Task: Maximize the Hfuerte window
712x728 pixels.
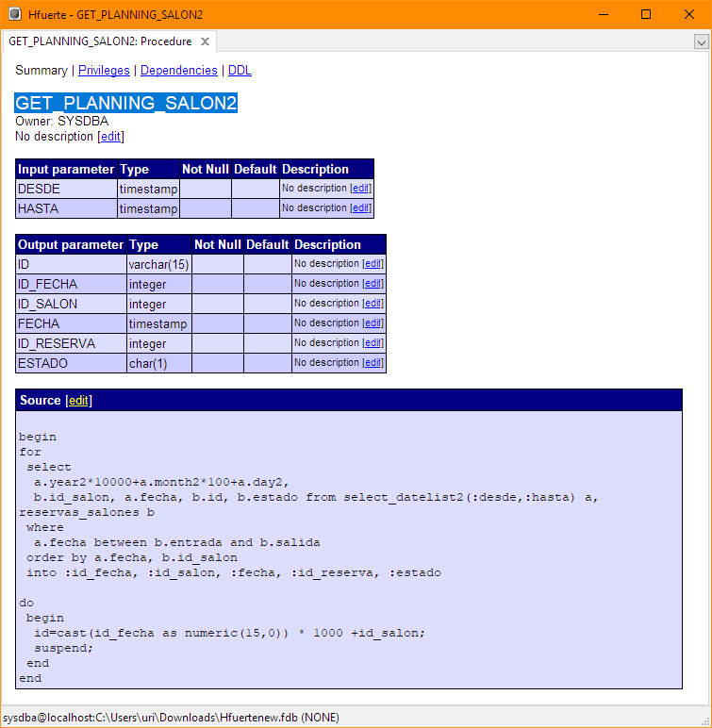Action: (x=646, y=14)
